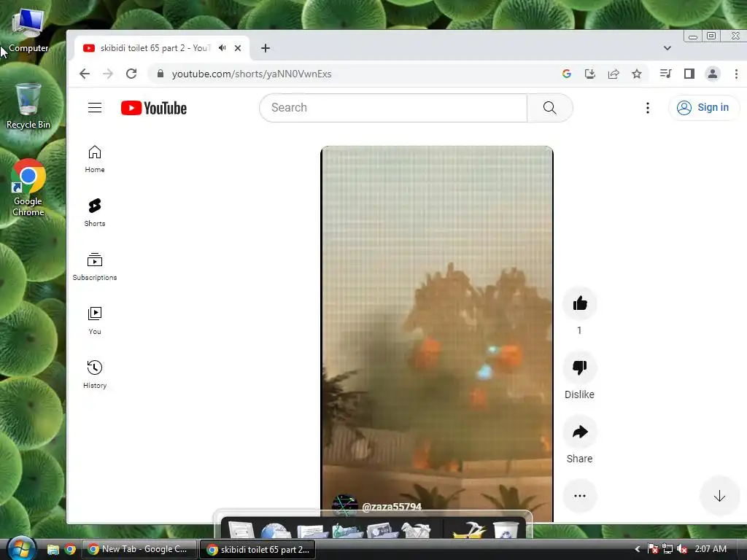Open the Windows Start orb
Viewport: 747px width, 560px height.
click(x=21, y=548)
